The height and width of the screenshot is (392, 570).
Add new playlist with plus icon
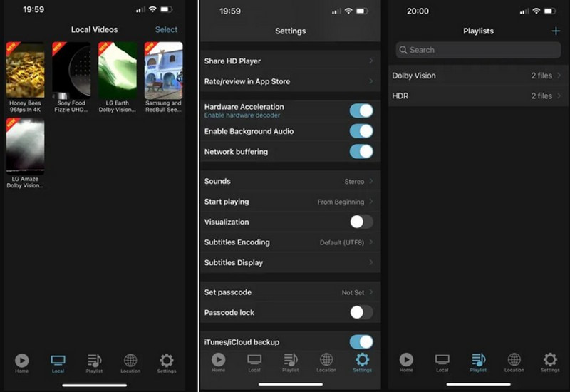click(556, 31)
